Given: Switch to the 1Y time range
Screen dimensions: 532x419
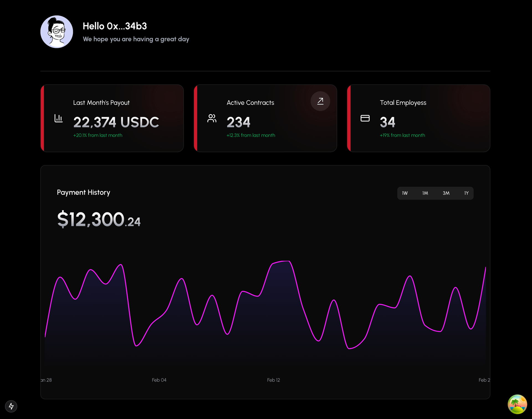Looking at the screenshot, I should 466,193.
